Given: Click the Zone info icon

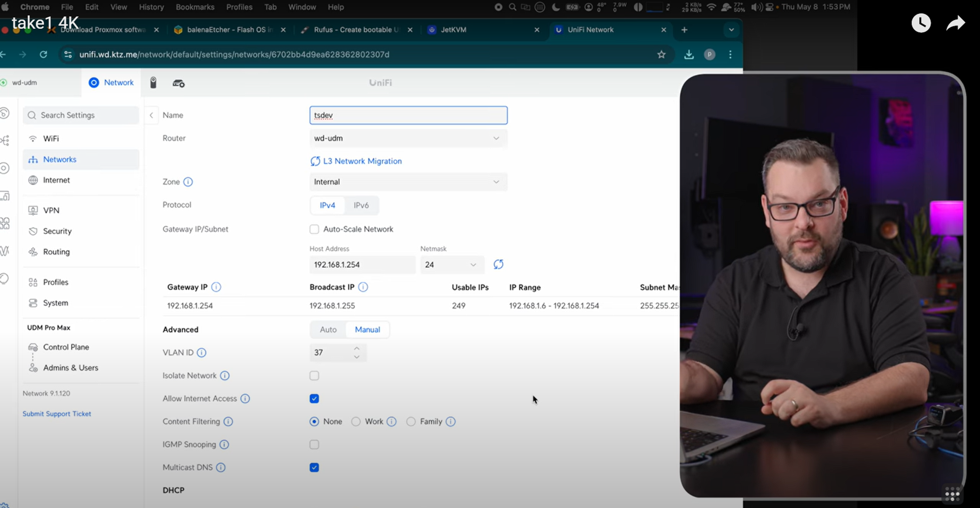Looking at the screenshot, I should pos(188,182).
